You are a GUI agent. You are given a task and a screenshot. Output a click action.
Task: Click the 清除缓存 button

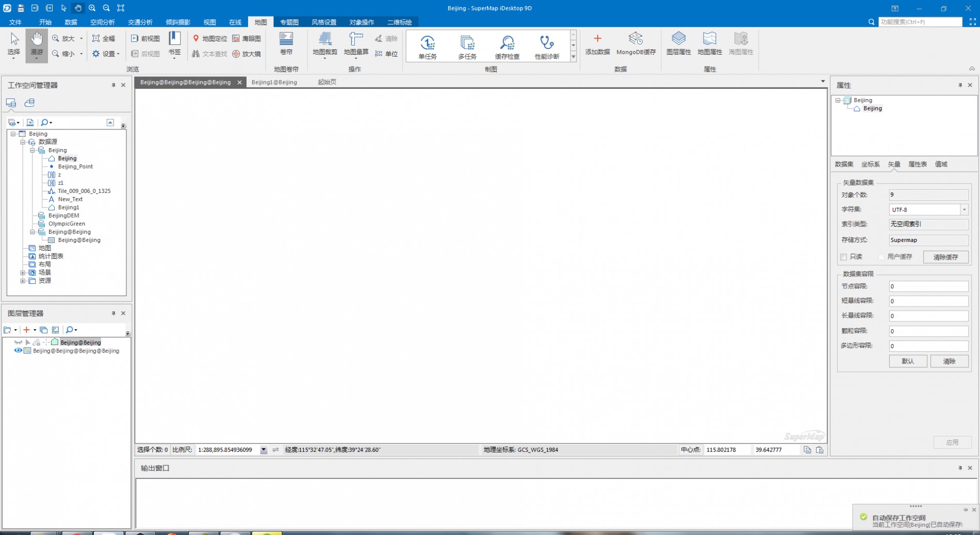tap(945, 257)
